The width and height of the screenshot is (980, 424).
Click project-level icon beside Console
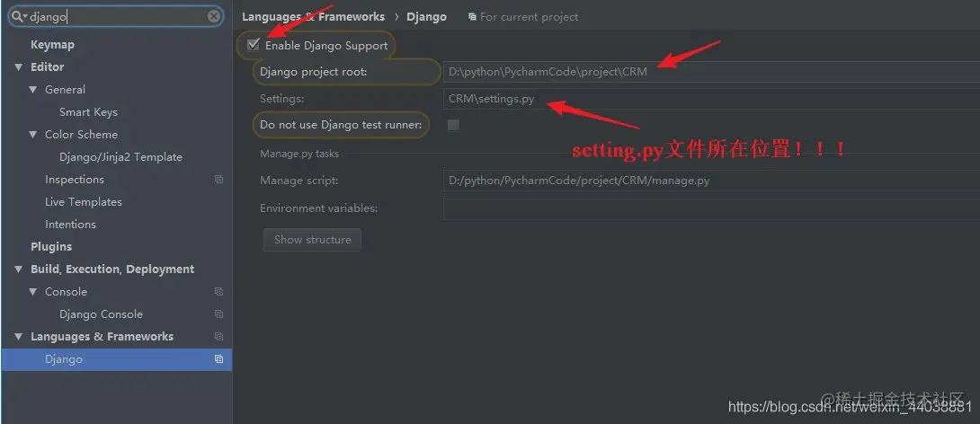tap(218, 292)
